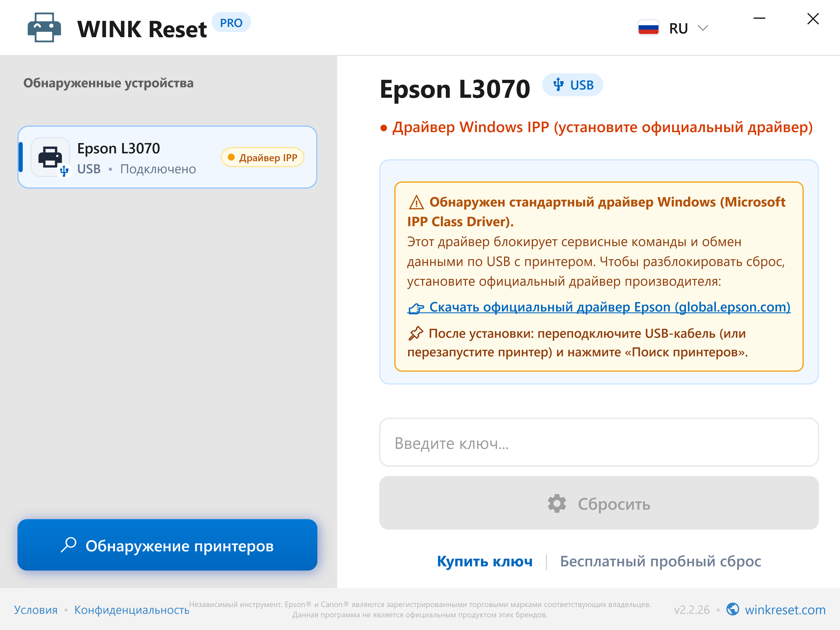Viewport: 840px width, 630px height.
Task: Select the Epson L3070 device card
Action: (168, 157)
